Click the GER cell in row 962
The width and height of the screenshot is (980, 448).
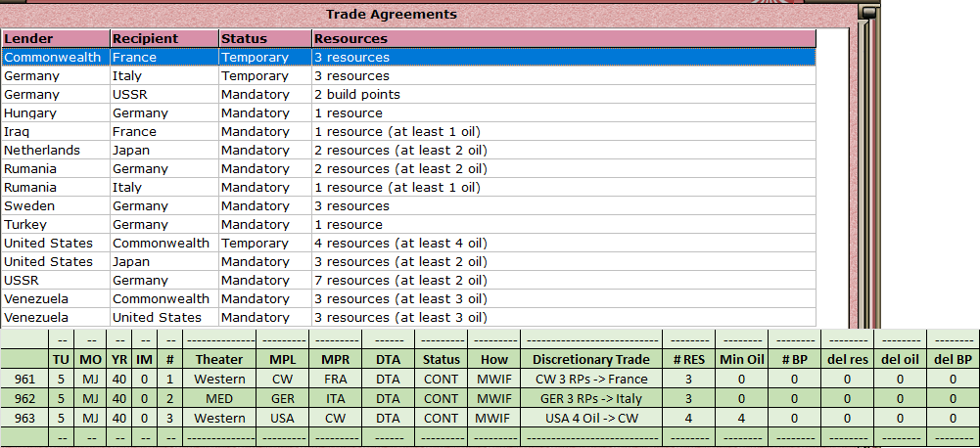click(x=283, y=399)
